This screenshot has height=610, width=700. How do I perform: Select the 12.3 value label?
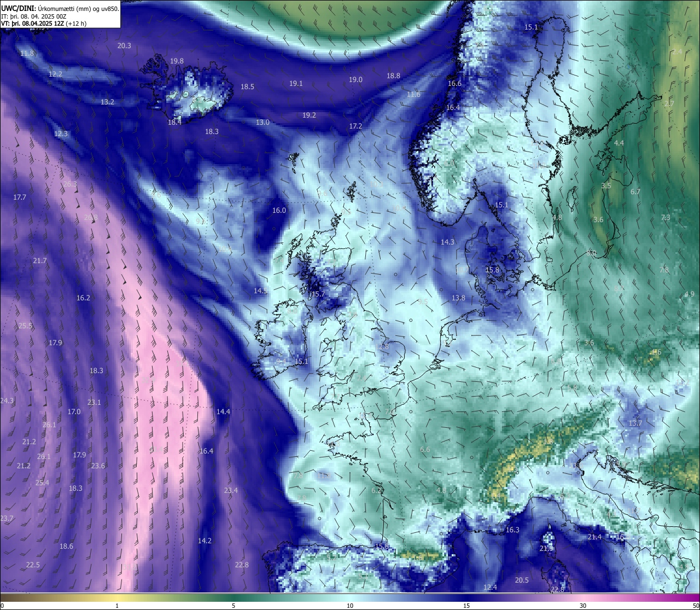(x=61, y=134)
